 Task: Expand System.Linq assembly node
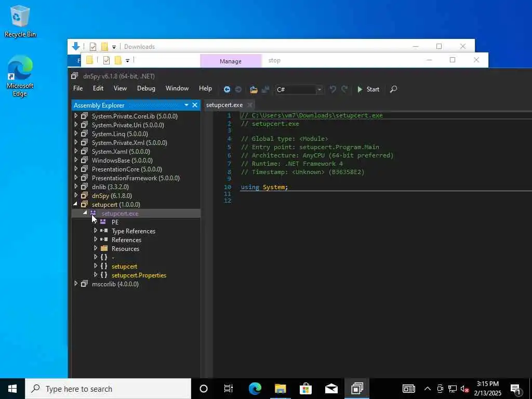click(x=76, y=134)
